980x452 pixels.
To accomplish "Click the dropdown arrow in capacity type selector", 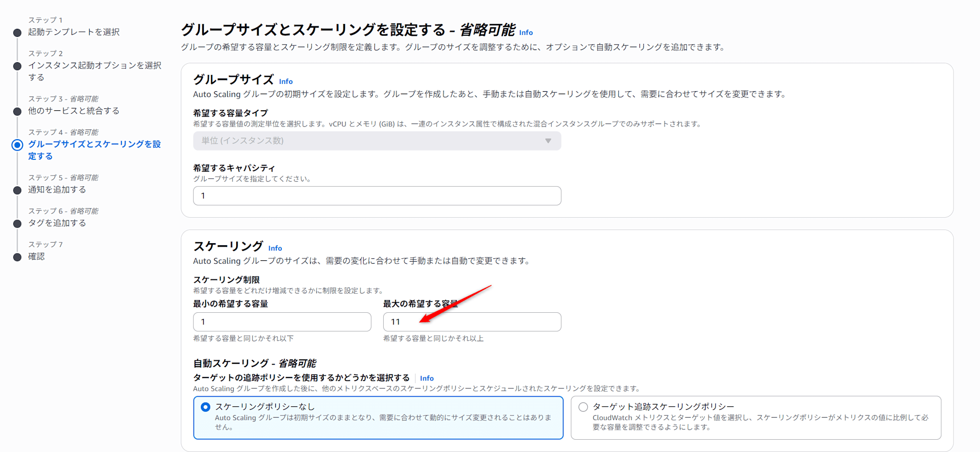I will 548,141.
